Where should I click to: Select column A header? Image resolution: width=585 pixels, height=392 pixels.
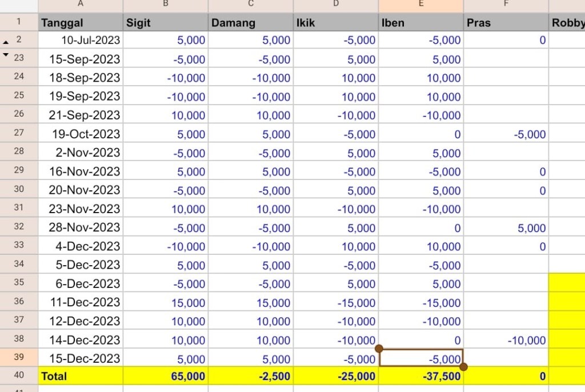81,5
